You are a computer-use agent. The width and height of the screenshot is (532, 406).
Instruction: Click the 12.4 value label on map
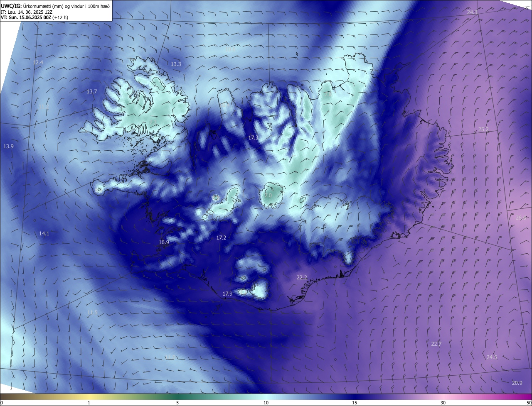[x=38, y=62]
